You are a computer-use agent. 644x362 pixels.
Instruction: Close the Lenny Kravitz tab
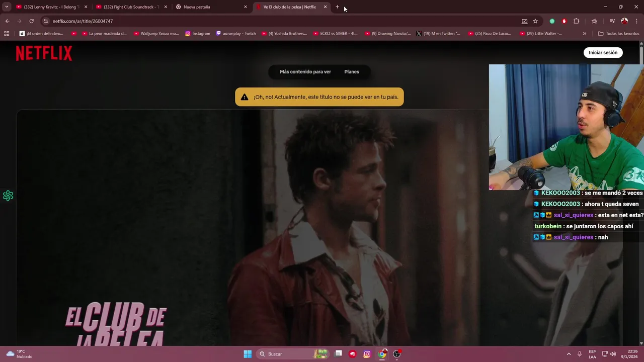click(86, 7)
